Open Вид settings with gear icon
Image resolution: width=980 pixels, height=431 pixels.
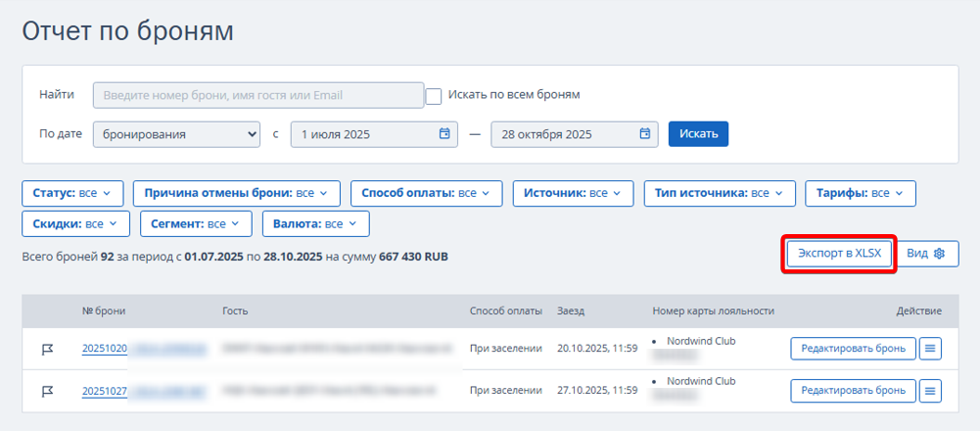pos(926,254)
